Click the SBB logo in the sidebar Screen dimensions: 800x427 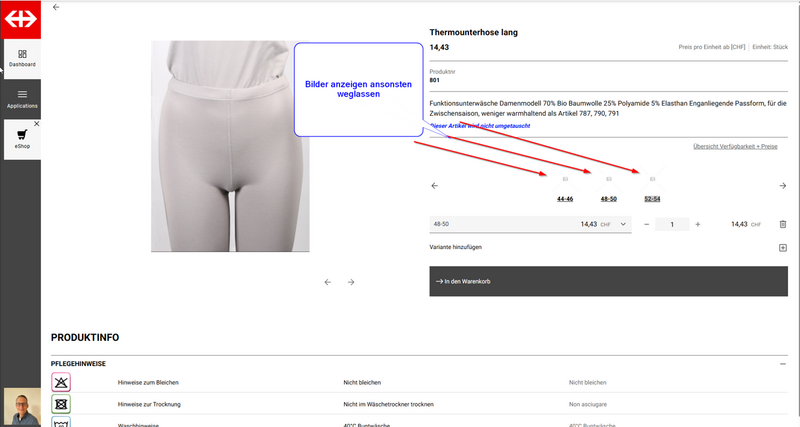tap(20, 19)
